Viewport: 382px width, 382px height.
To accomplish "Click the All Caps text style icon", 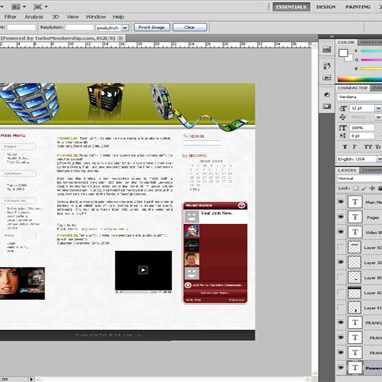I will tap(368, 147).
